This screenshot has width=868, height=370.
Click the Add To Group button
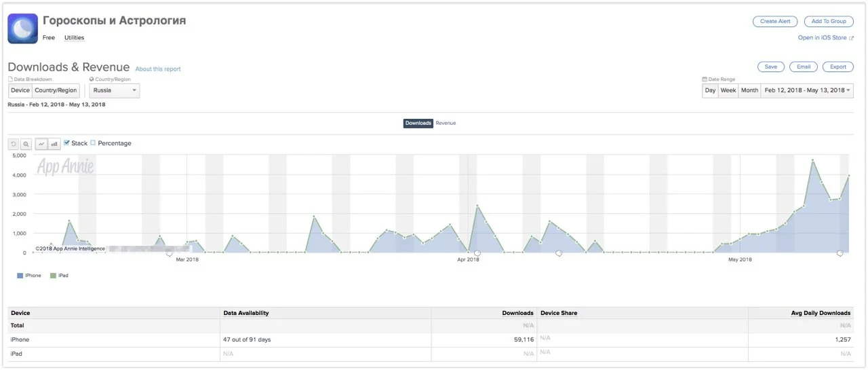(x=829, y=22)
